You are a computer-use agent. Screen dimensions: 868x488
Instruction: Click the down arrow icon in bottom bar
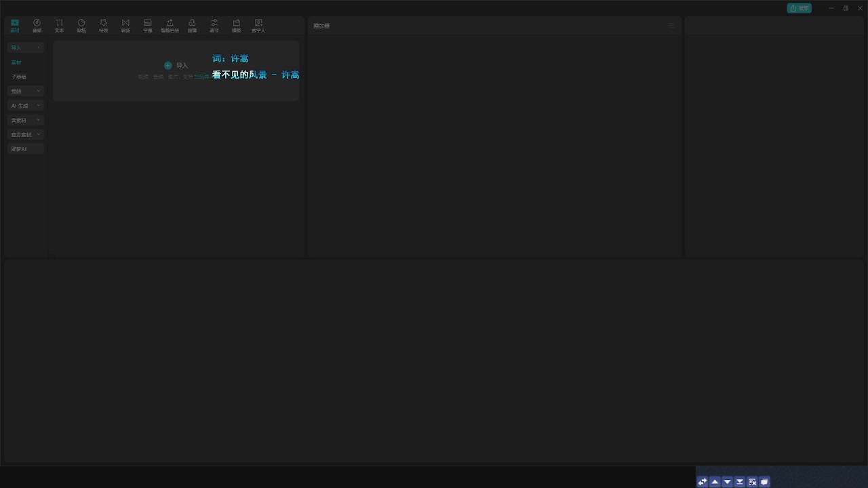click(728, 482)
